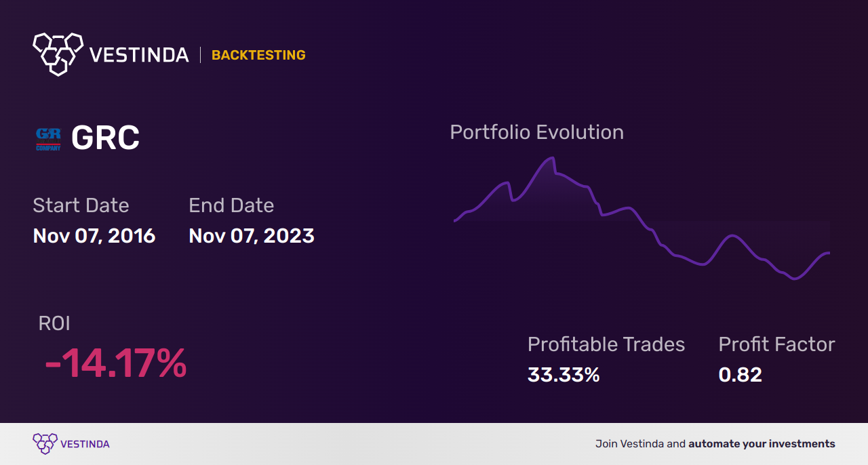Viewport: 868px width, 465px height.
Task: Click the Vestinda hexagon logo in header
Action: [58, 54]
